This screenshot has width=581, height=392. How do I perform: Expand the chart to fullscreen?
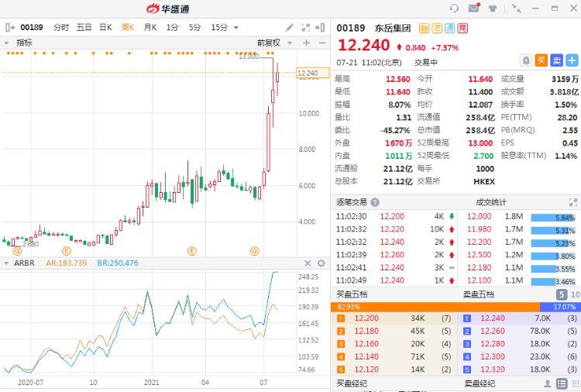(x=306, y=27)
